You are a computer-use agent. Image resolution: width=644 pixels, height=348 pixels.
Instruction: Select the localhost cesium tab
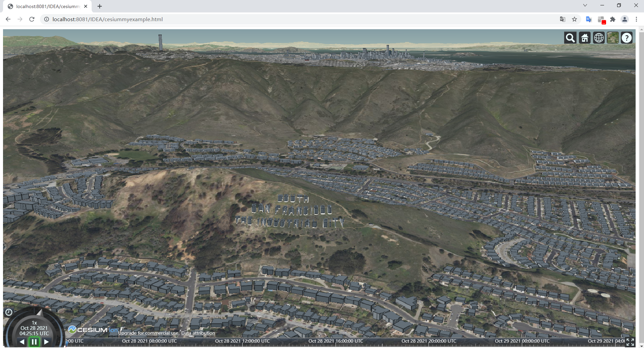click(x=47, y=6)
